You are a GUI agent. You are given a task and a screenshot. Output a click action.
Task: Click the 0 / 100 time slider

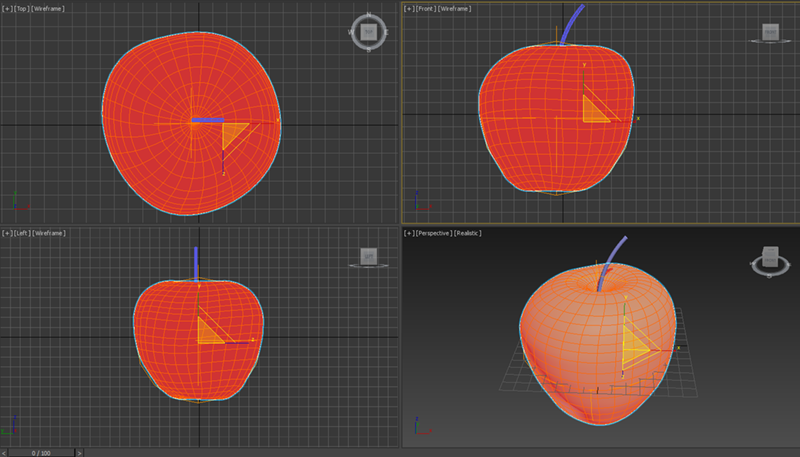click(41, 453)
